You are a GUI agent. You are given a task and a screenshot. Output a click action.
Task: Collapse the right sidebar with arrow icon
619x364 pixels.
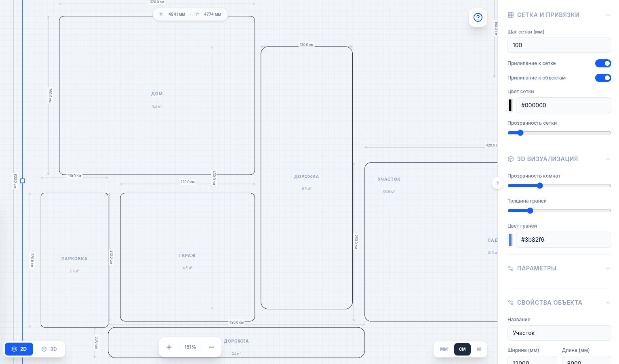(497, 183)
